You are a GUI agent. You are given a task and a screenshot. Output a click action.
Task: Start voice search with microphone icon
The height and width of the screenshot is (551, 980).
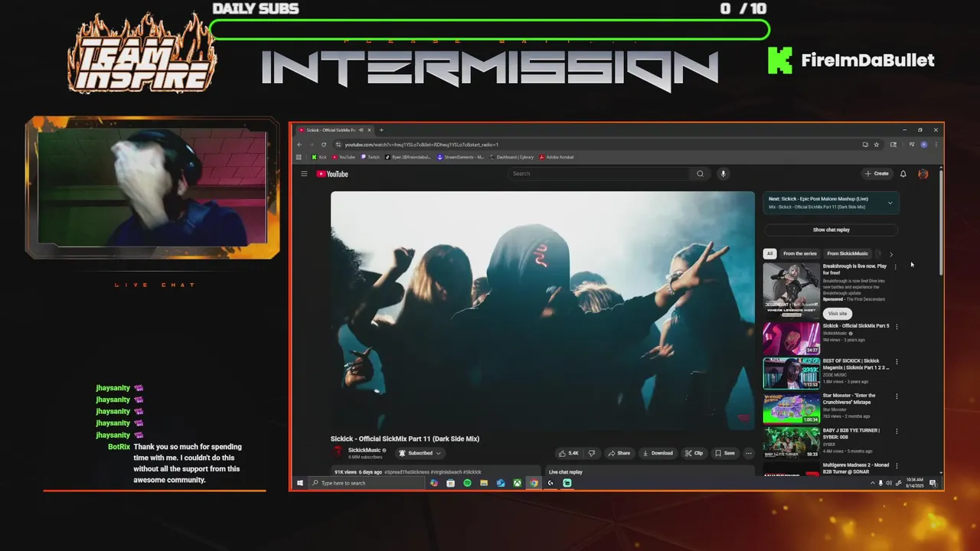tap(723, 174)
